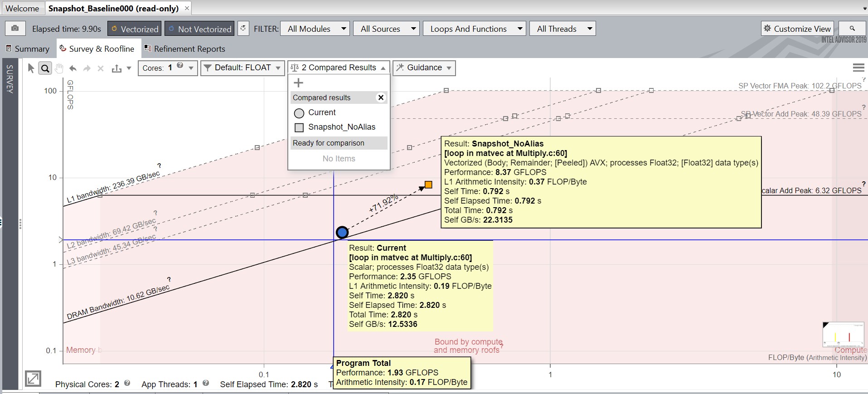The height and width of the screenshot is (394, 868).
Task: Click the expand roofline chart icon
Action: click(33, 378)
